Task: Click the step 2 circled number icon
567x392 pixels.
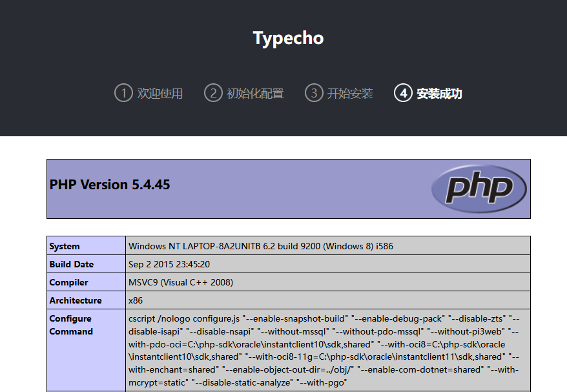Action: pyautogui.click(x=212, y=93)
